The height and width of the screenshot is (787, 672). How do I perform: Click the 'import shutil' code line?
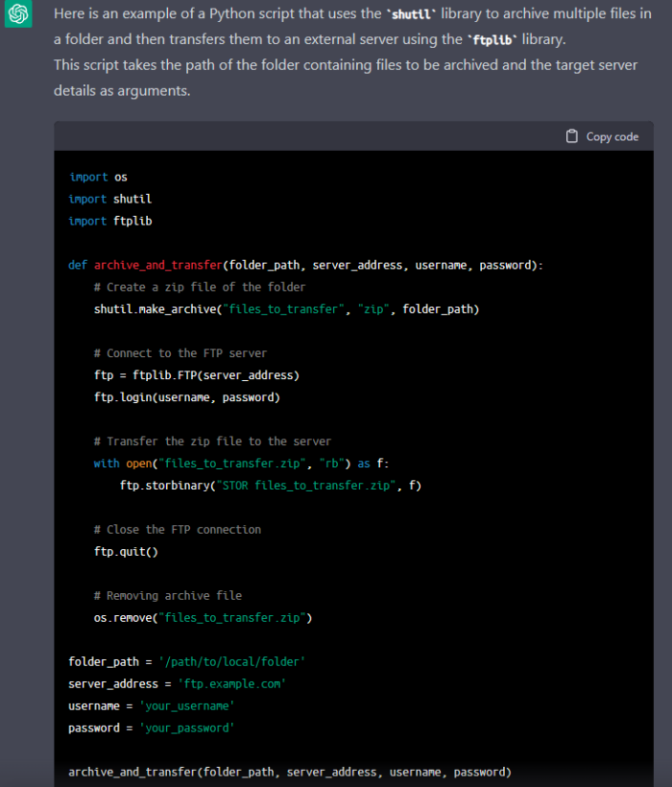[x=110, y=199]
